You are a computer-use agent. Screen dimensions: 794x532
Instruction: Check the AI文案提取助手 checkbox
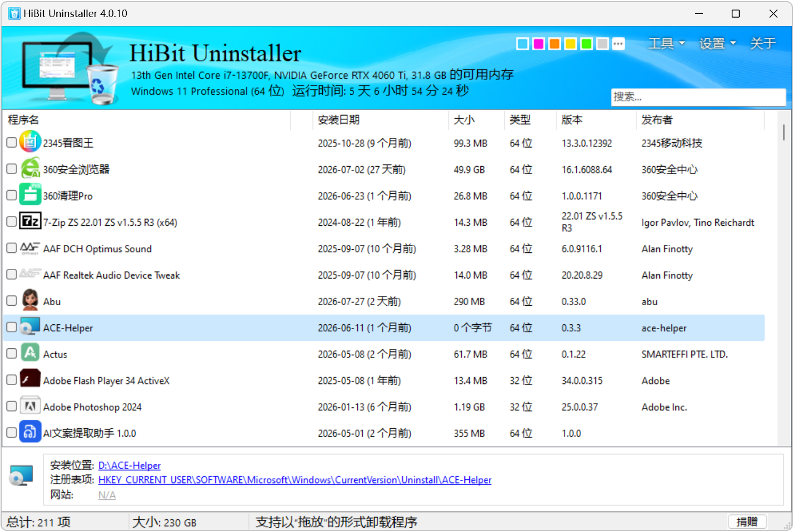click(x=12, y=432)
